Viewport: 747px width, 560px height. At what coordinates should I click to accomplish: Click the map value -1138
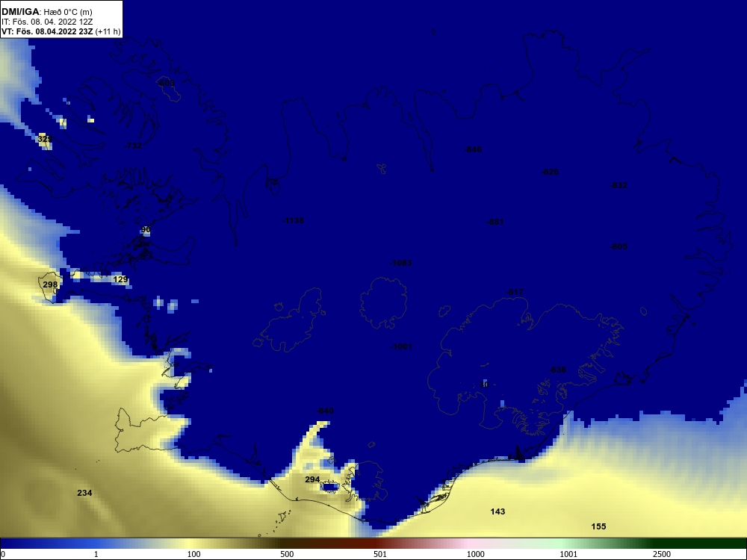(x=293, y=220)
